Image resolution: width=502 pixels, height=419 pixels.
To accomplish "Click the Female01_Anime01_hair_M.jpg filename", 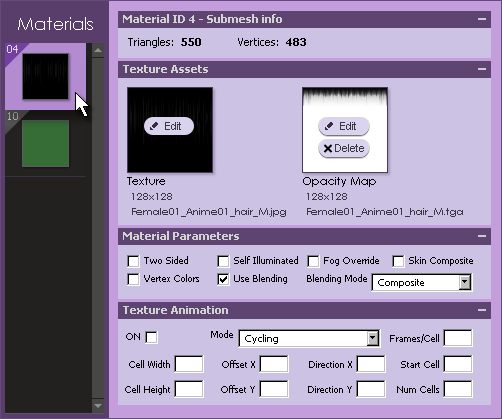I will [x=209, y=212].
